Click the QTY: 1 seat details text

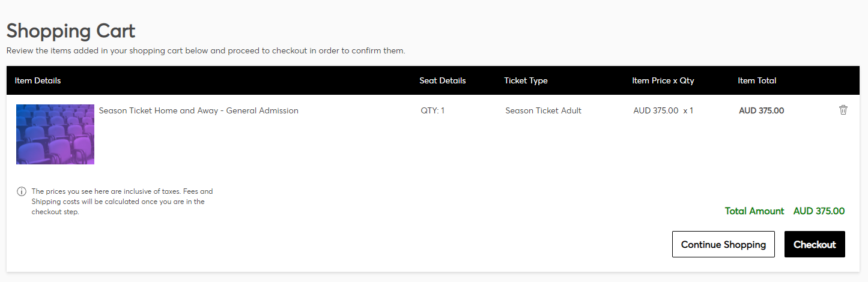click(432, 110)
